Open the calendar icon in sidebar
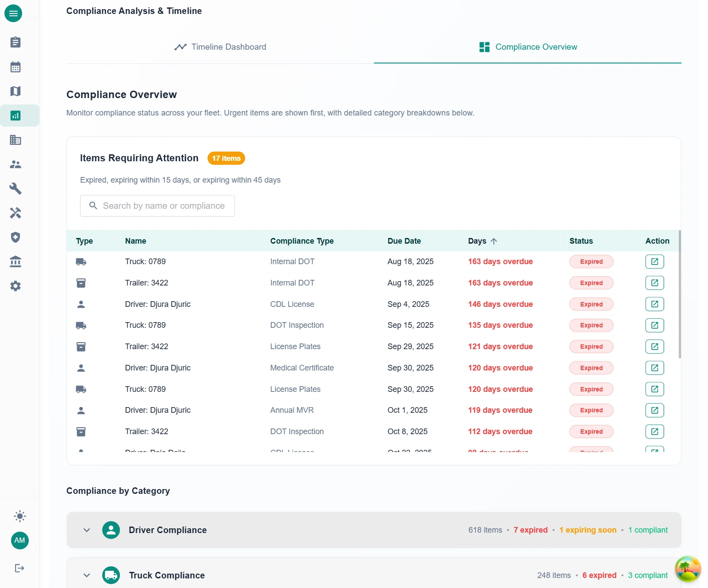708x588 pixels. pyautogui.click(x=16, y=67)
